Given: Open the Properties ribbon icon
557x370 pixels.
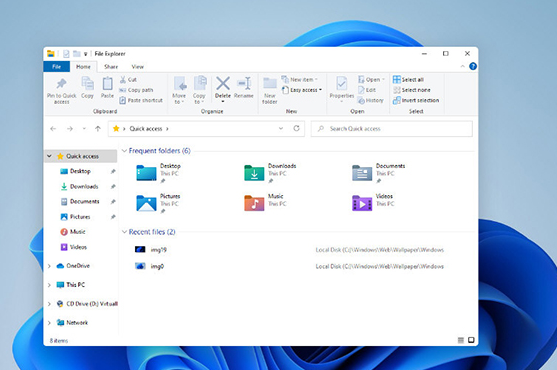Looking at the screenshot, I should (342, 84).
